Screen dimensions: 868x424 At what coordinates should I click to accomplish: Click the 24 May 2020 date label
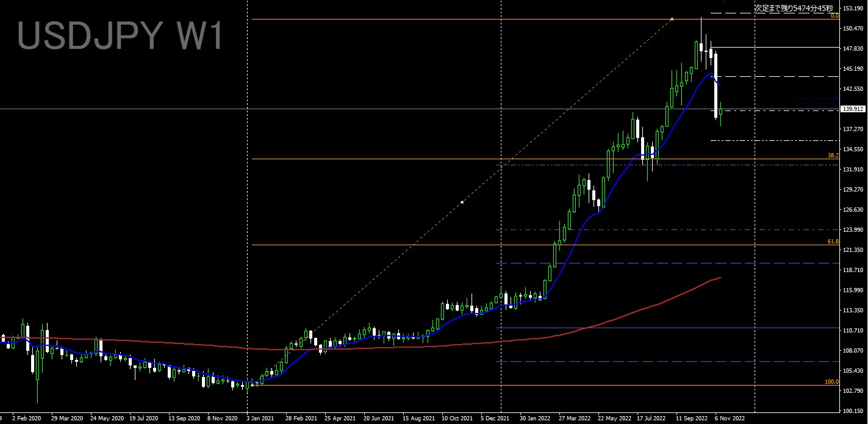pyautogui.click(x=106, y=419)
